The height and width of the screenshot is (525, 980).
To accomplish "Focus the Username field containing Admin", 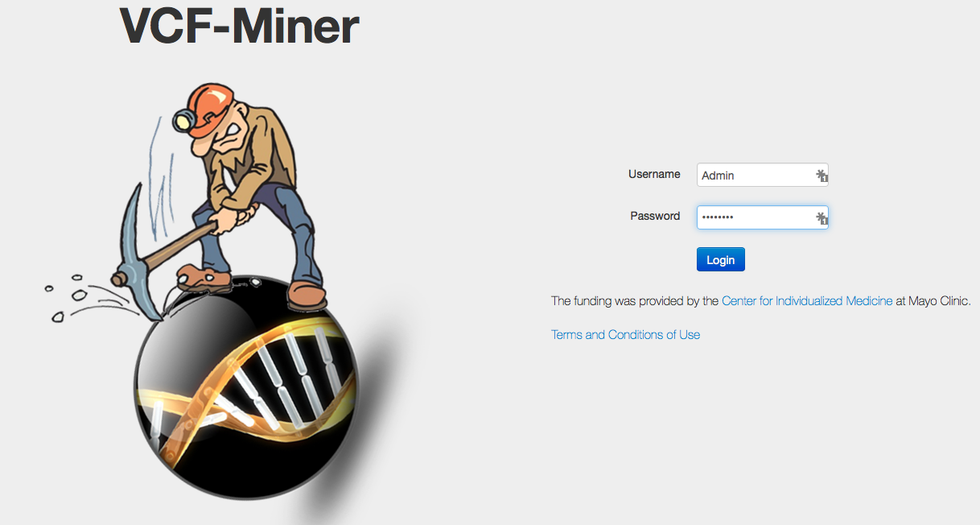I will 763,175.
